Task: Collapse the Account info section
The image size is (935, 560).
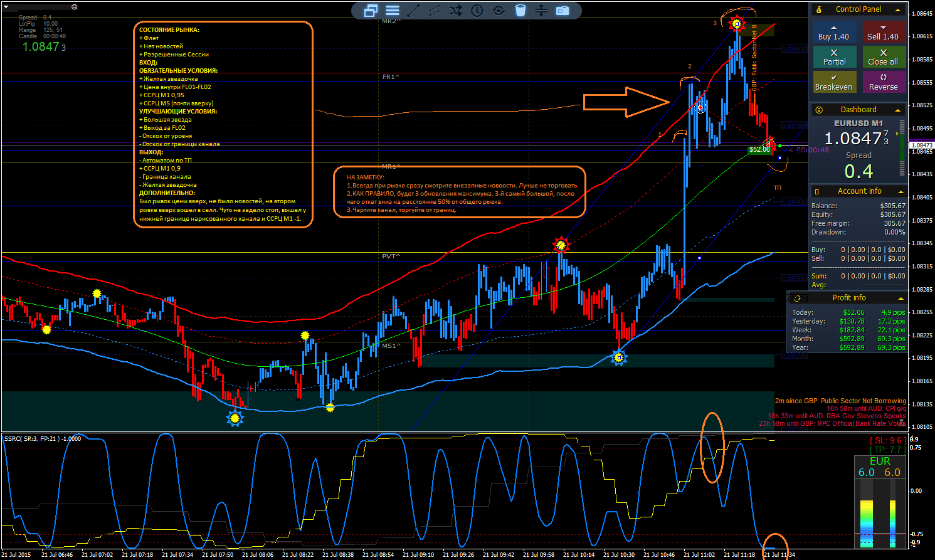Action: pos(901,191)
